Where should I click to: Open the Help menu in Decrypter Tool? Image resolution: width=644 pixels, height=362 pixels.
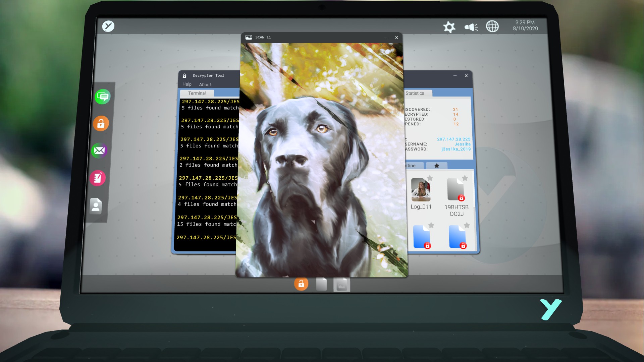pyautogui.click(x=187, y=84)
